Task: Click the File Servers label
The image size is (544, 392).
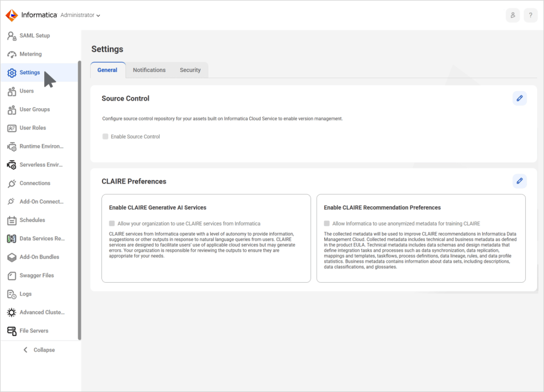Action: 34,331
